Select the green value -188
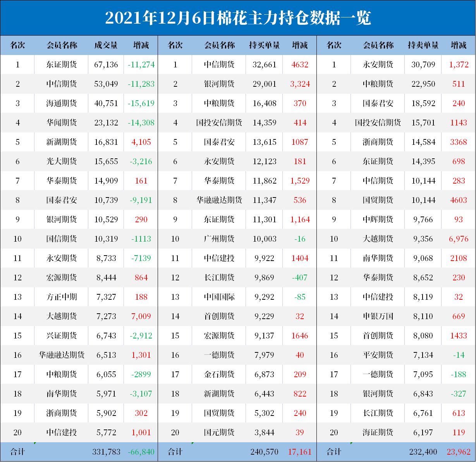This screenshot has width=476, height=462. pyautogui.click(x=459, y=374)
